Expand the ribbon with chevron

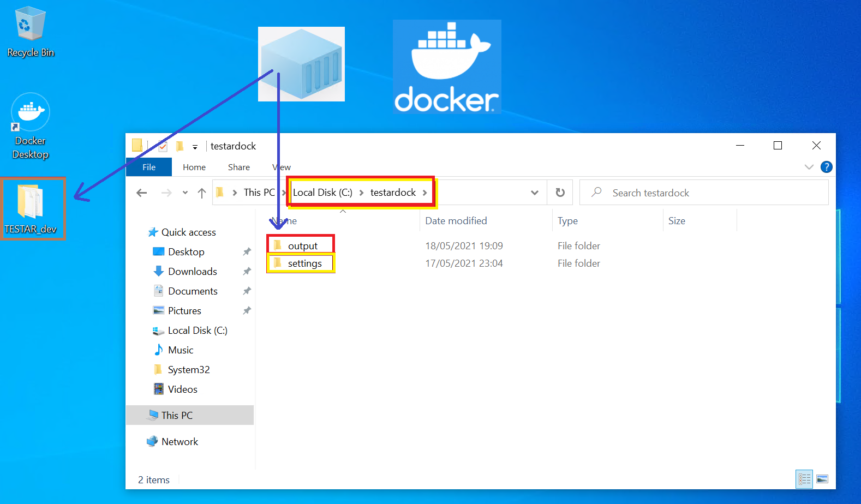809,167
